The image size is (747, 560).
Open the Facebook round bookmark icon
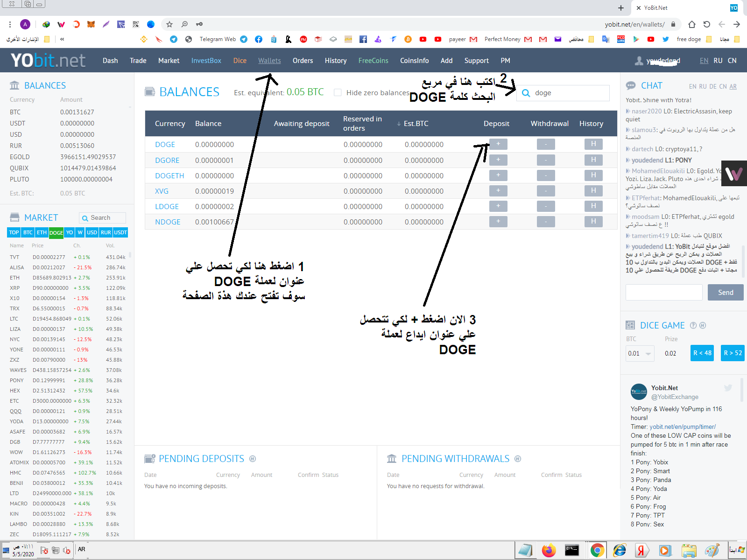pyautogui.click(x=259, y=39)
